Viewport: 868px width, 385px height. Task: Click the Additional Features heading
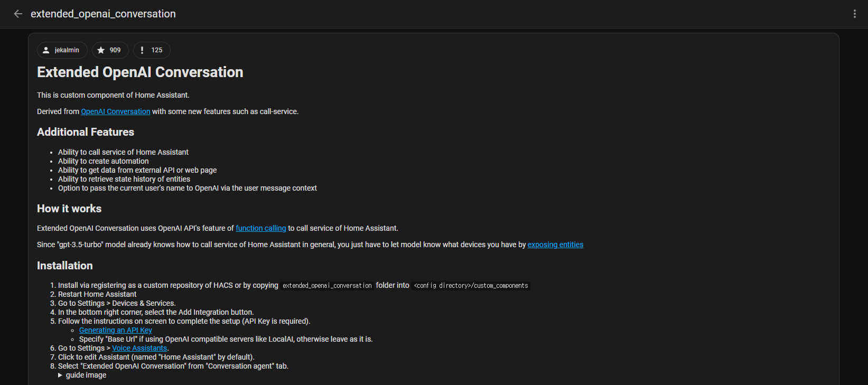[86, 132]
